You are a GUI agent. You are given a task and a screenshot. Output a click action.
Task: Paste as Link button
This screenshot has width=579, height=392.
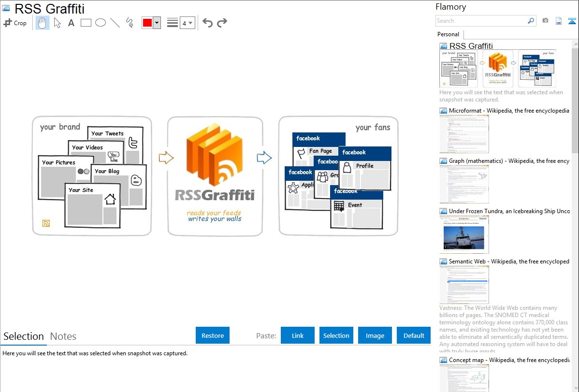[x=298, y=335]
